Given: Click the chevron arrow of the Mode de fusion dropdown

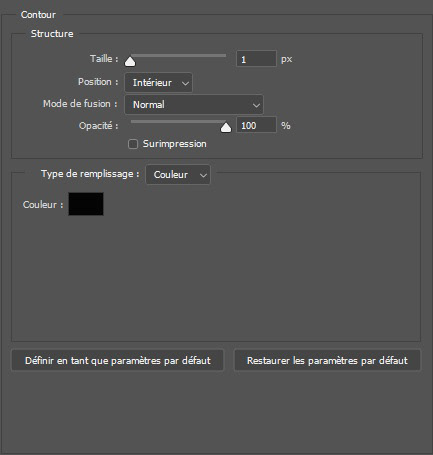Looking at the screenshot, I should tap(256, 105).
